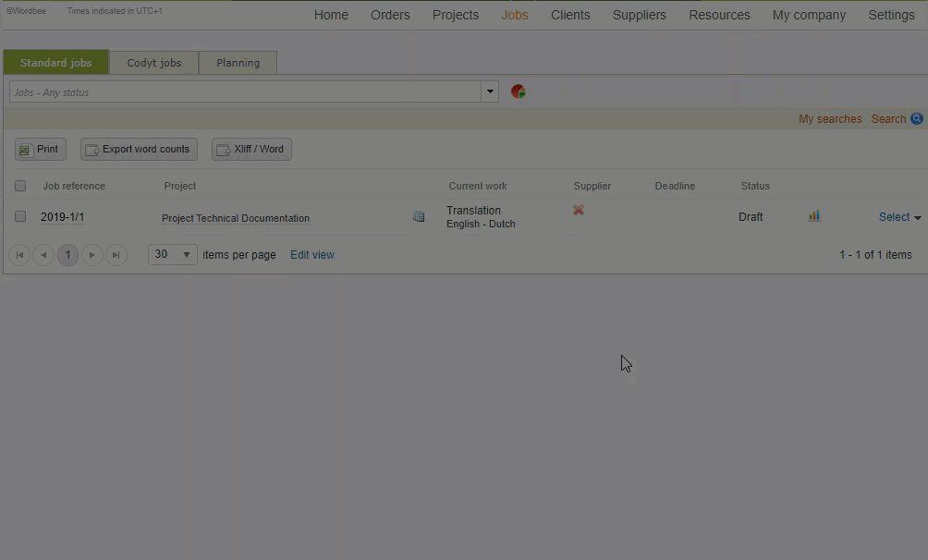Open the Suppliers menu

[639, 15]
